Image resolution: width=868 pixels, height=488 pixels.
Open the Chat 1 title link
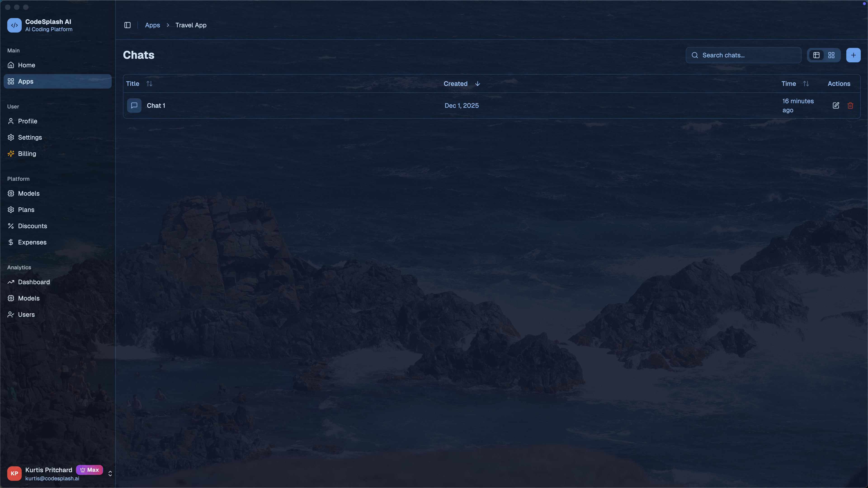pyautogui.click(x=156, y=106)
